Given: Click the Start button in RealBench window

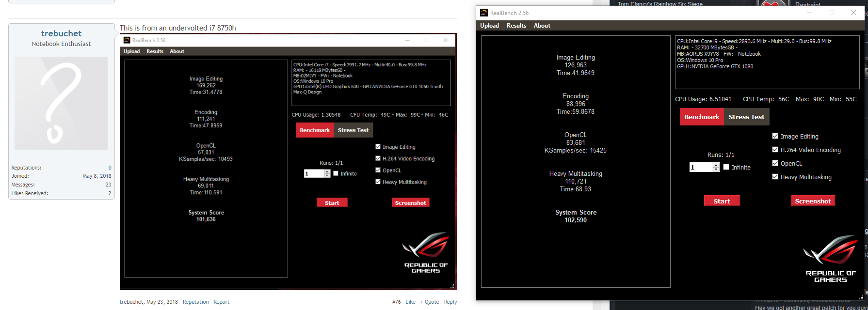Looking at the screenshot, I should pyautogui.click(x=722, y=201).
